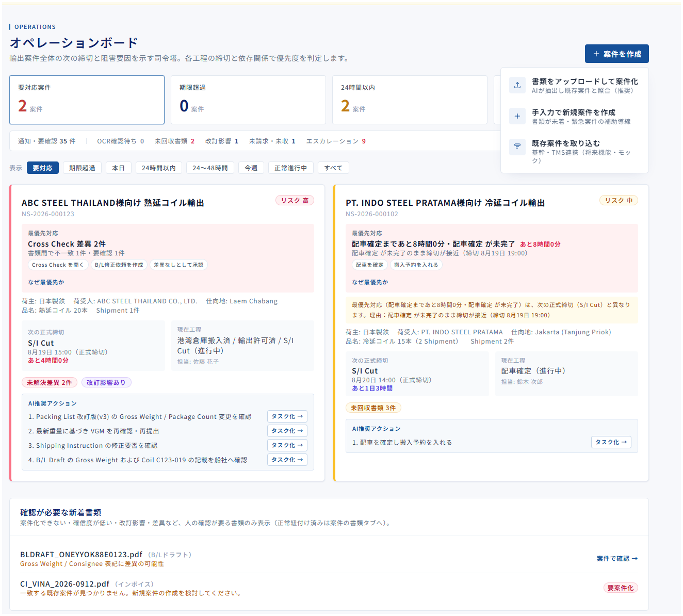This screenshot has width=683, height=616.
Task: Open ABC STEEL THAILAND様向け 熱延コイル輸出 case
Action: pyautogui.click(x=113, y=203)
